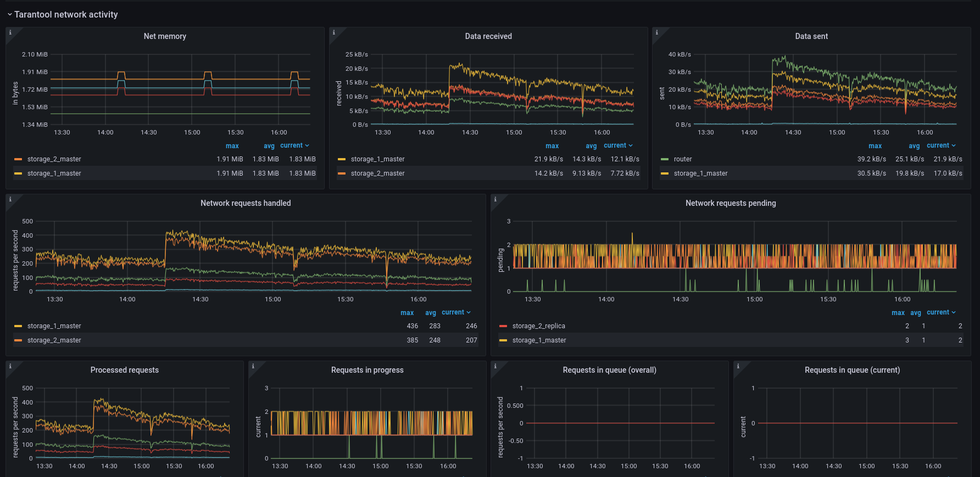The width and height of the screenshot is (980, 477).
Task: Sort Network requests pending legend by avg
Action: click(916, 313)
